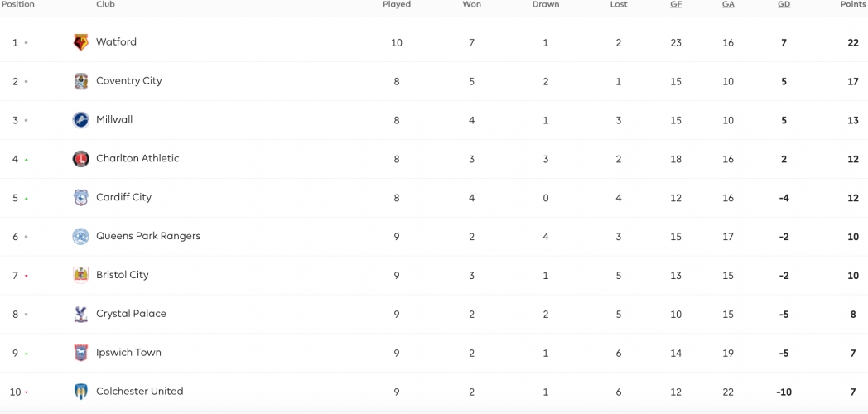Open the Queens Park Rangers link
This screenshot has height=414, width=868.
click(x=148, y=236)
